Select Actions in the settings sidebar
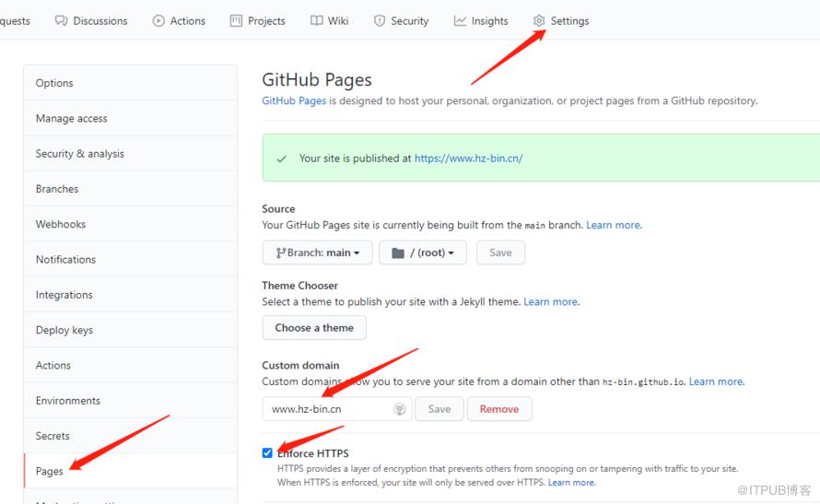This screenshot has height=504, width=820. tap(130, 365)
